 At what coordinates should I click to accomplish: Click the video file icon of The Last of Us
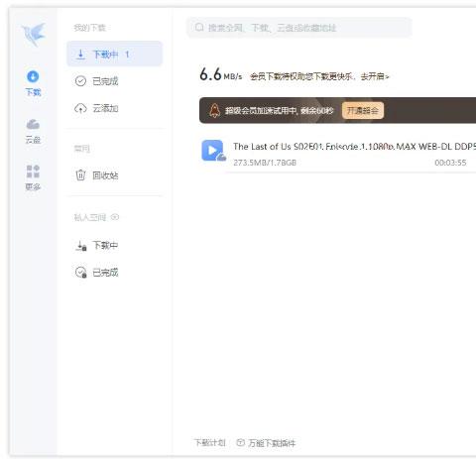point(213,151)
